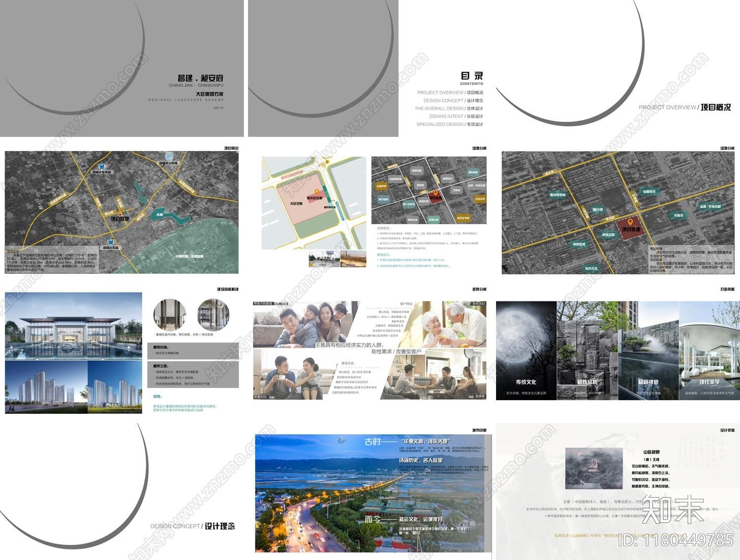Viewport: 740px width, 560px height.
Task: Click the '山居秋暝' poem title
Action: [651, 452]
